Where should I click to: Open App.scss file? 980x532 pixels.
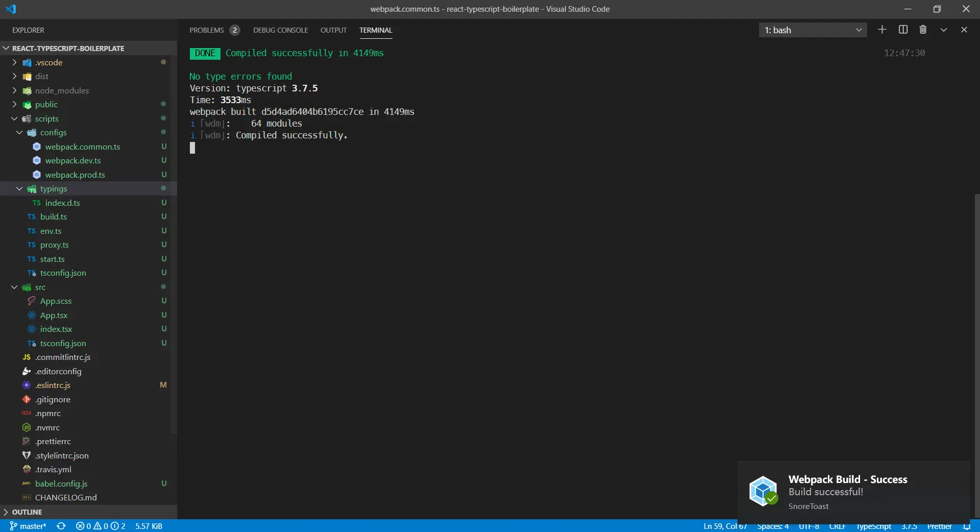[88, 301]
